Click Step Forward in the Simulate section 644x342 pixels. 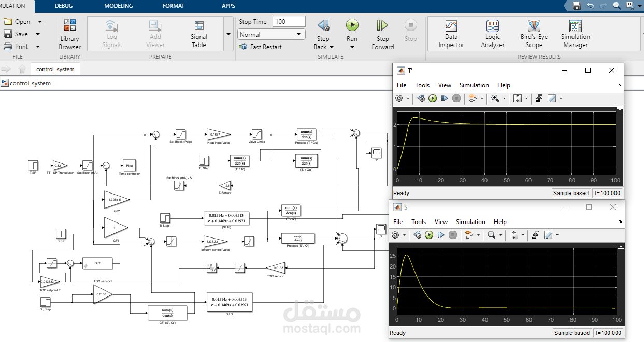click(382, 34)
